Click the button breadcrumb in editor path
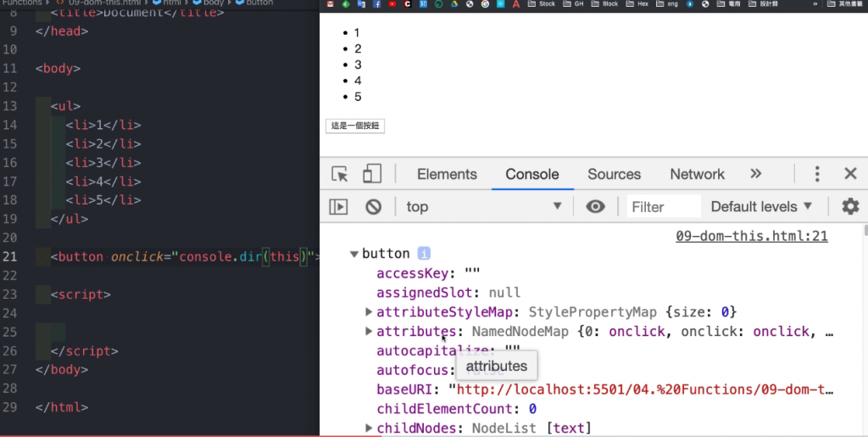The image size is (868, 437). tap(254, 3)
